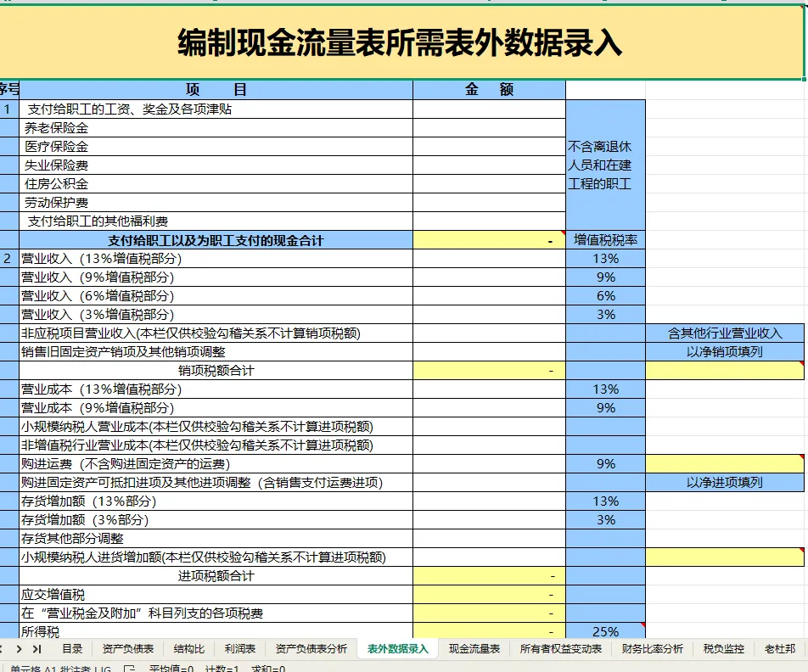Select the 存货其他部分调整 label
808x672 pixels.
point(216,539)
